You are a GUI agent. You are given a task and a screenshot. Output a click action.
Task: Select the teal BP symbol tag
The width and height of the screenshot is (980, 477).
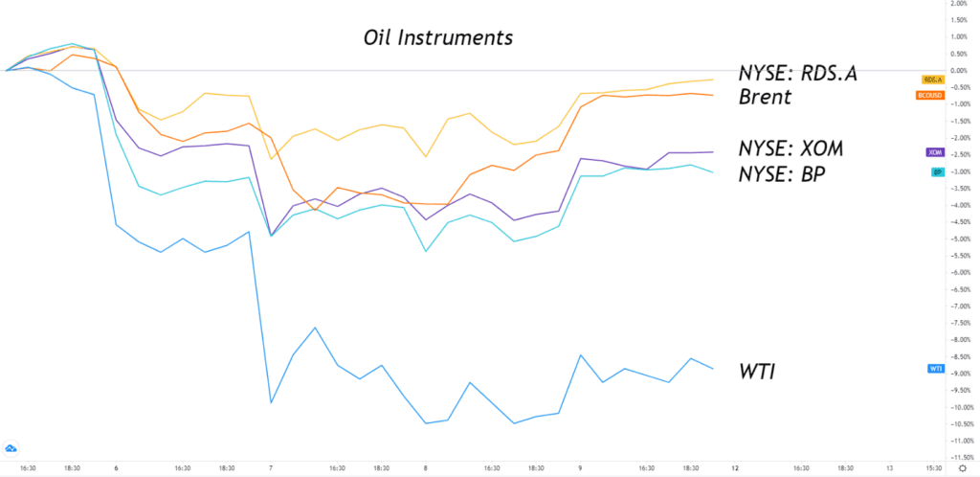pos(938,171)
